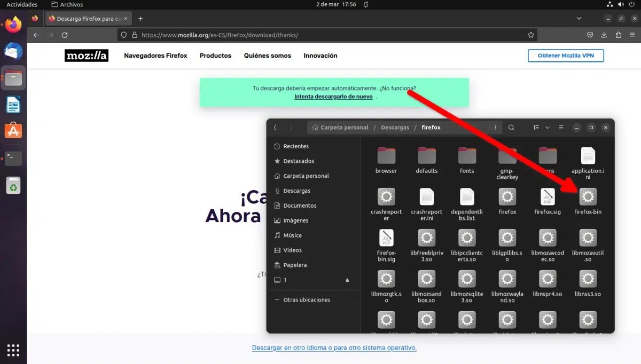The height and width of the screenshot is (364, 641).
Task: Launch Thunderbird mail from the dock
Action: tap(13, 51)
